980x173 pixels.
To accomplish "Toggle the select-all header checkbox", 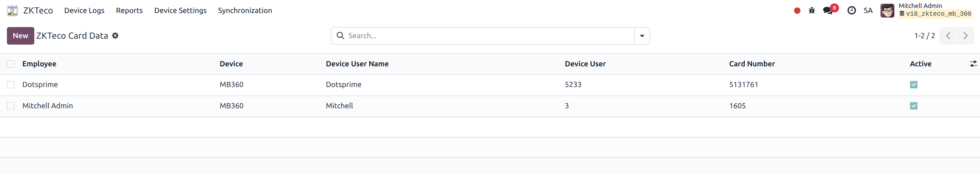I will coord(11,64).
